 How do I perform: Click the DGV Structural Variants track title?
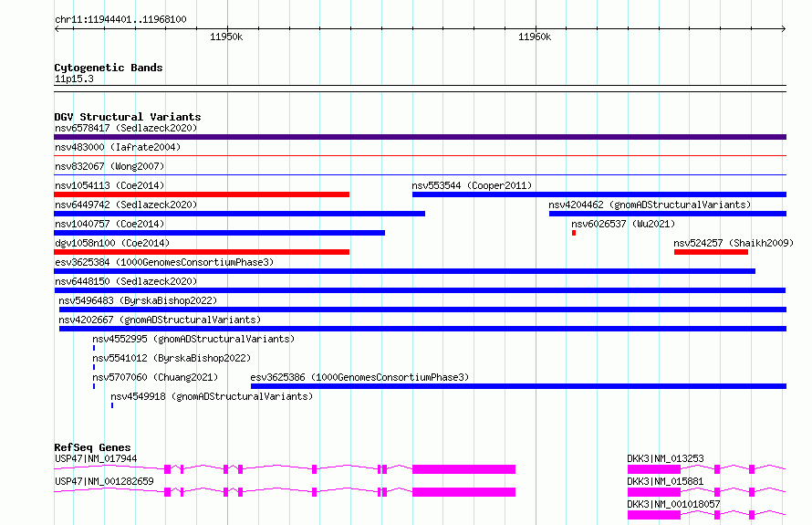coord(128,117)
